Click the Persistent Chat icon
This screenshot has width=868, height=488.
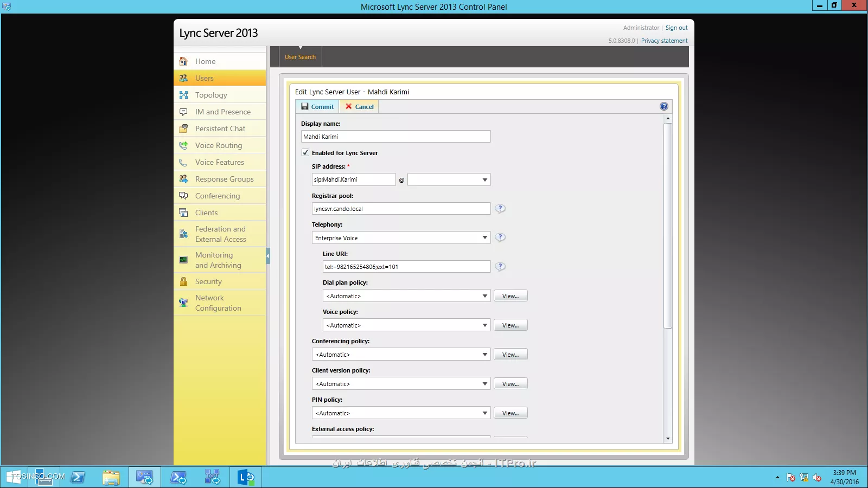click(183, 129)
